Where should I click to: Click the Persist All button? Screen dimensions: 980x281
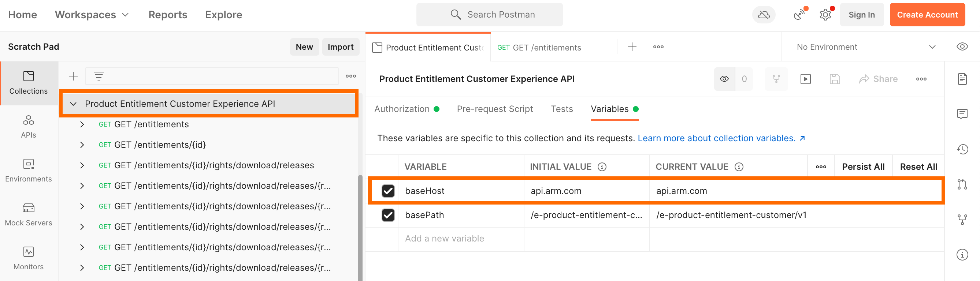pyautogui.click(x=863, y=167)
